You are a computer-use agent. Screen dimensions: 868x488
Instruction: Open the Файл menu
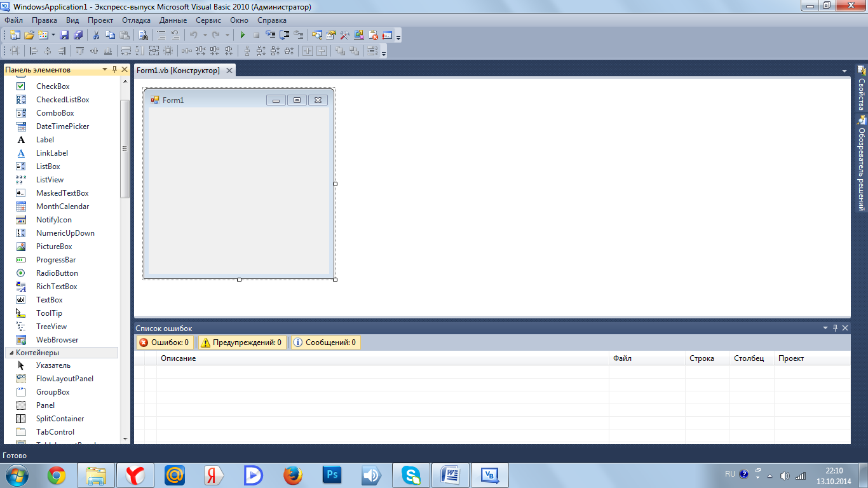click(13, 20)
